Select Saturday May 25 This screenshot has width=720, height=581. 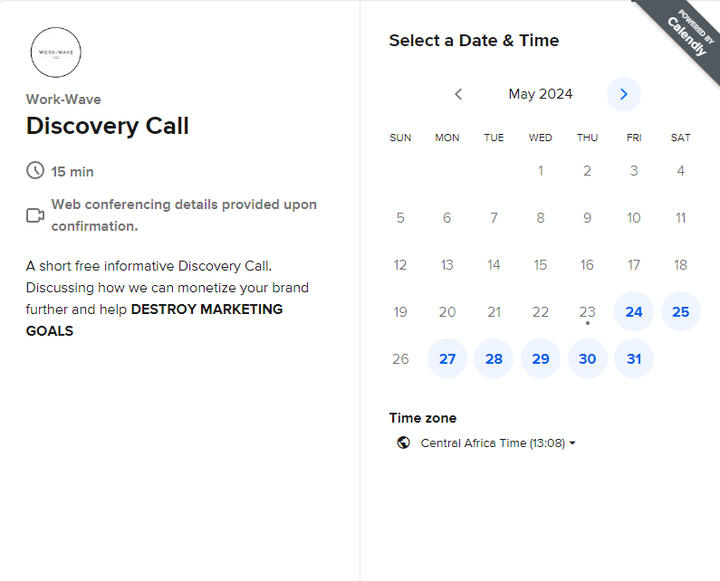(680, 312)
